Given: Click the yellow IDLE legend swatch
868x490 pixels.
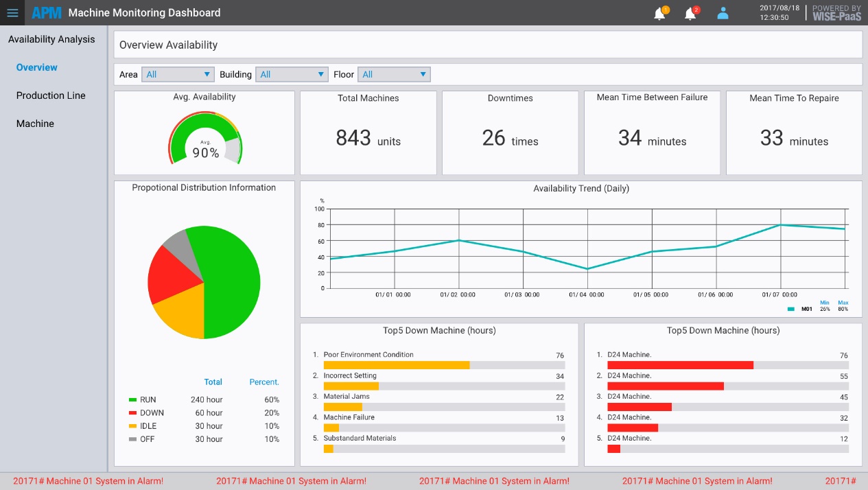Looking at the screenshot, I should tap(132, 425).
